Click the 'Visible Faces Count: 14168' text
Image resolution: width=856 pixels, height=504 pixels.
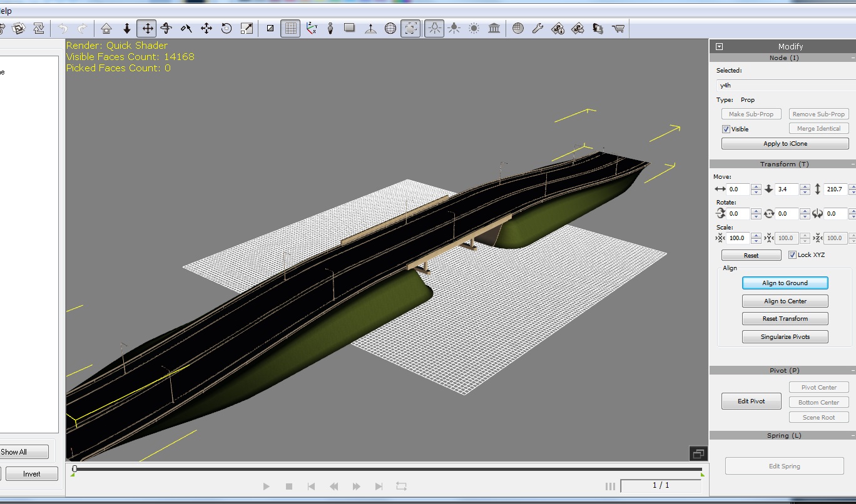pos(130,57)
